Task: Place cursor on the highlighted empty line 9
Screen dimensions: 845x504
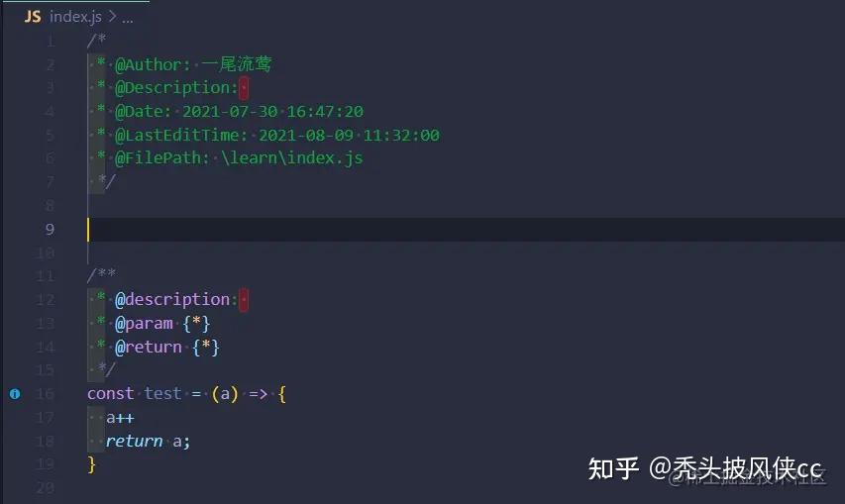Action: [396, 230]
